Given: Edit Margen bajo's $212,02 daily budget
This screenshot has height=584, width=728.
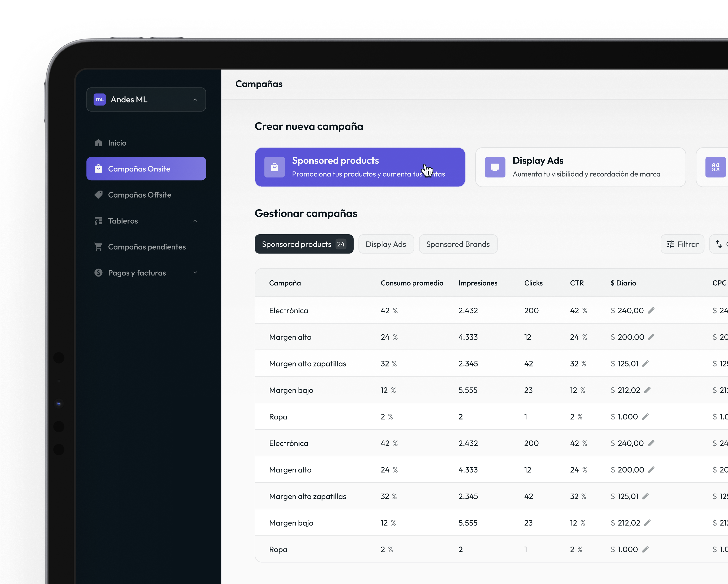Looking at the screenshot, I should (648, 390).
